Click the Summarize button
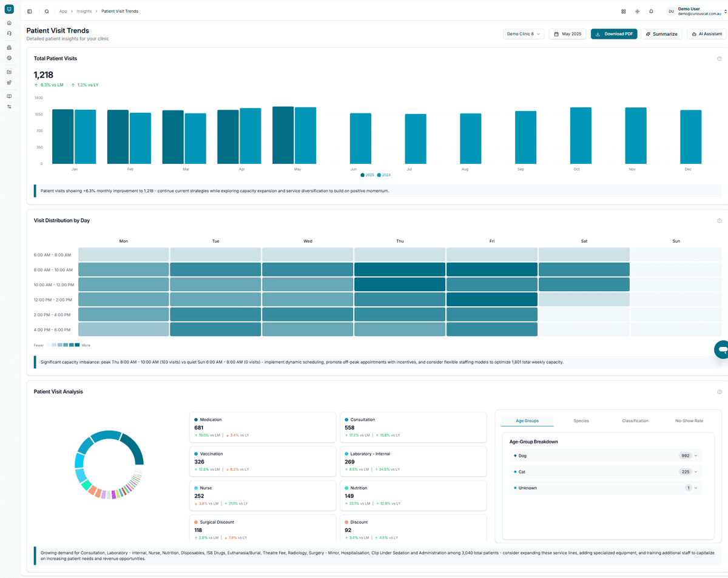Screen dimensions: 728x578 (661, 34)
